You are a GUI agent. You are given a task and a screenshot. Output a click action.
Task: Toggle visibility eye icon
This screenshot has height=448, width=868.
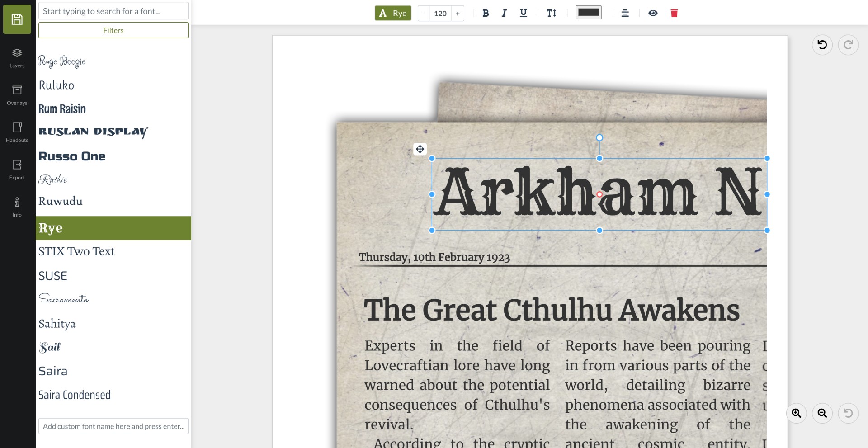(653, 13)
